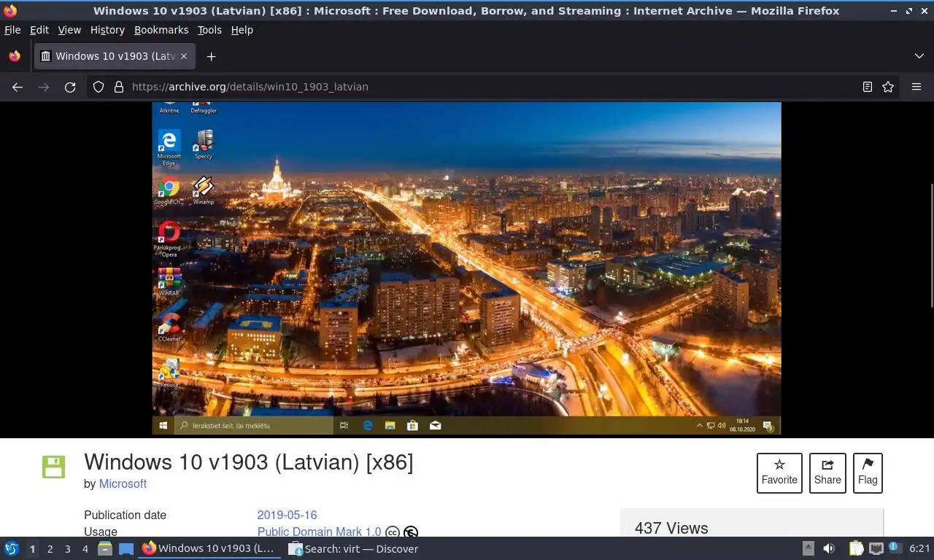Go back to previous page
934x560 pixels.
18,87
